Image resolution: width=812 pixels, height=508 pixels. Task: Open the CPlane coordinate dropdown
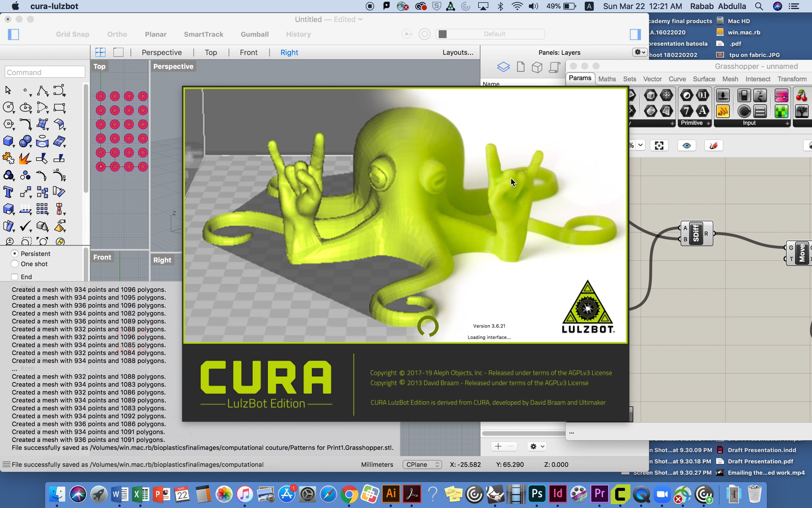click(x=422, y=465)
